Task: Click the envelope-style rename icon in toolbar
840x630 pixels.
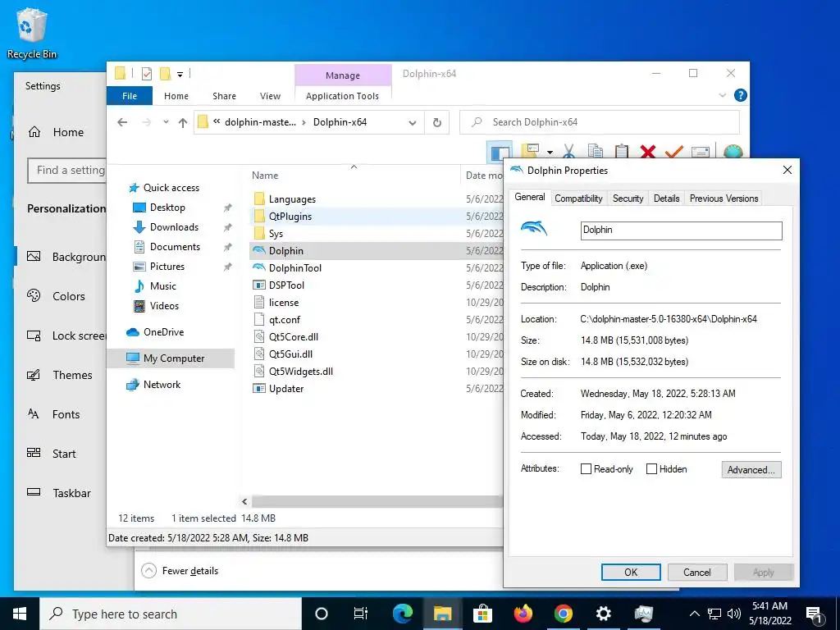Action: coord(701,152)
